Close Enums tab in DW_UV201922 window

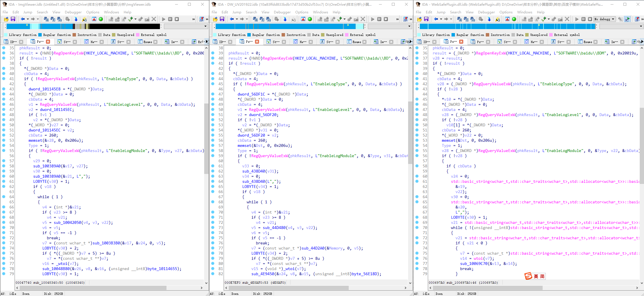pos(364,42)
